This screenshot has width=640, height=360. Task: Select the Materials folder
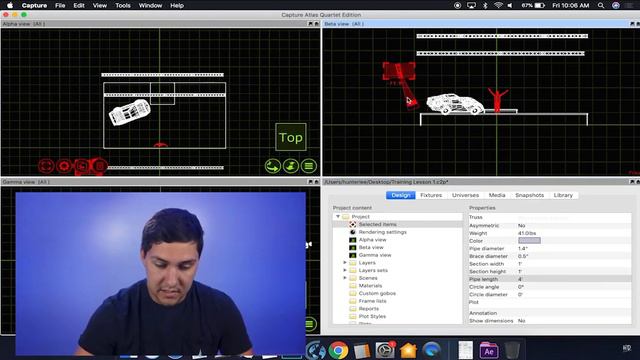[x=370, y=286]
